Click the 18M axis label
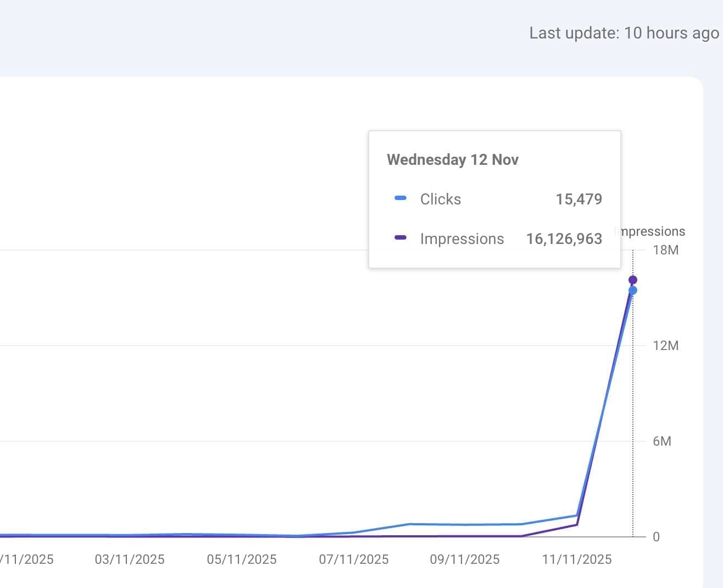723x588 pixels. (x=666, y=250)
